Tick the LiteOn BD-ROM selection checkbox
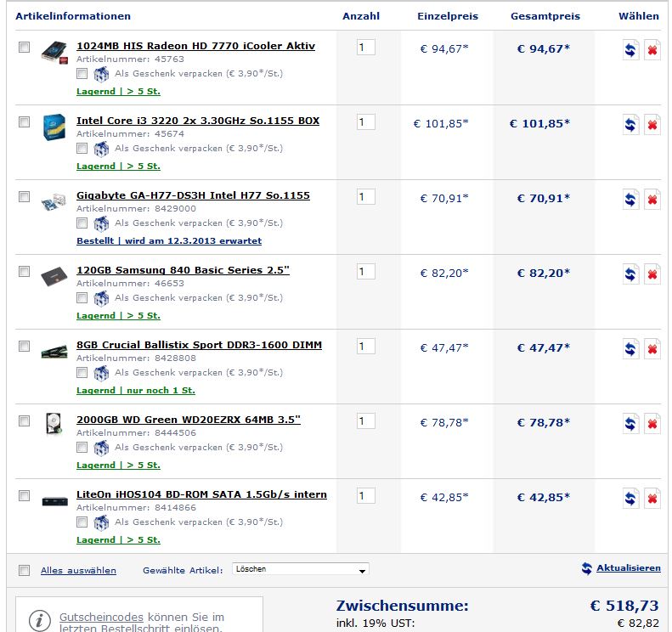 [25, 496]
